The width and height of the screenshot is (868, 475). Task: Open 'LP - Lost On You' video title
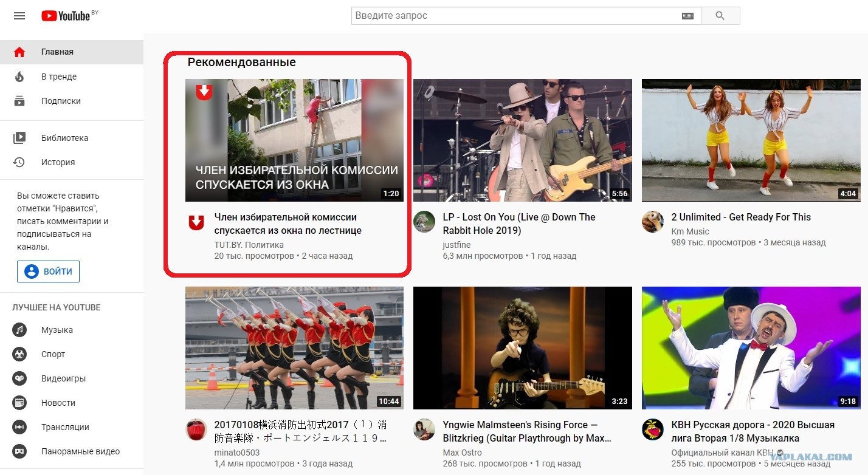[x=519, y=224]
